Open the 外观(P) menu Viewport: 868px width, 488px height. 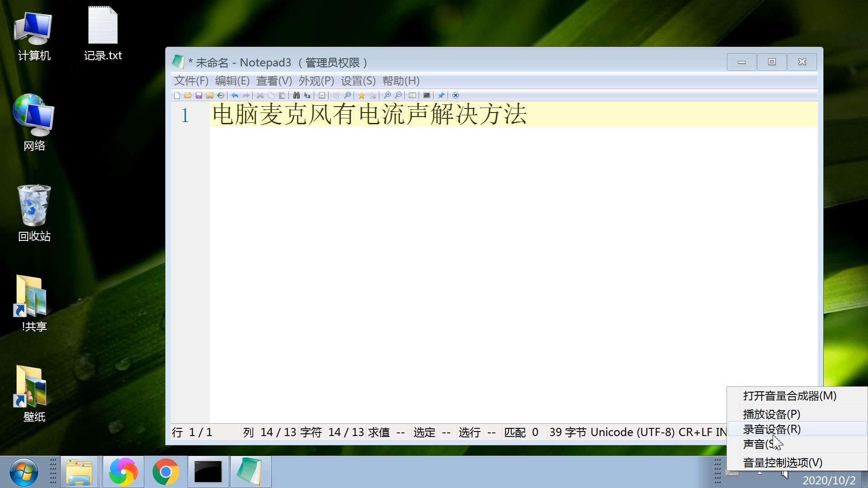316,81
